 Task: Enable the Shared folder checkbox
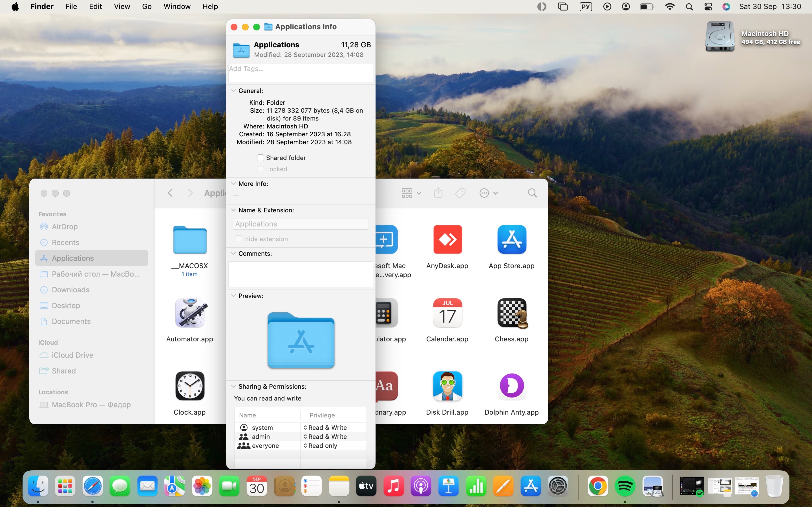(x=261, y=158)
